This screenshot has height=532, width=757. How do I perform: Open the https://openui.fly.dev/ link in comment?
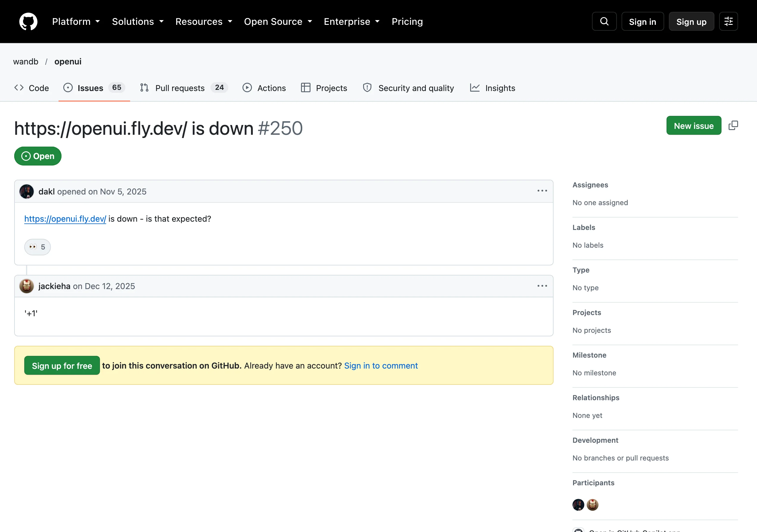click(65, 219)
